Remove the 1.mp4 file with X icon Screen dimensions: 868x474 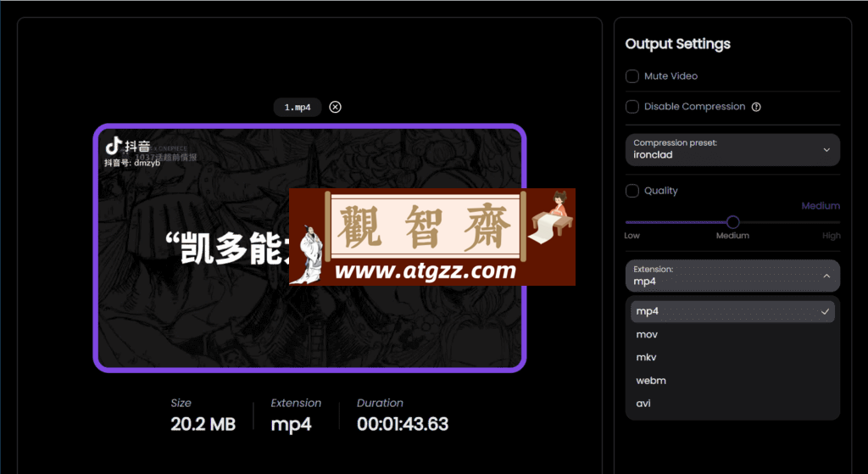click(x=335, y=108)
